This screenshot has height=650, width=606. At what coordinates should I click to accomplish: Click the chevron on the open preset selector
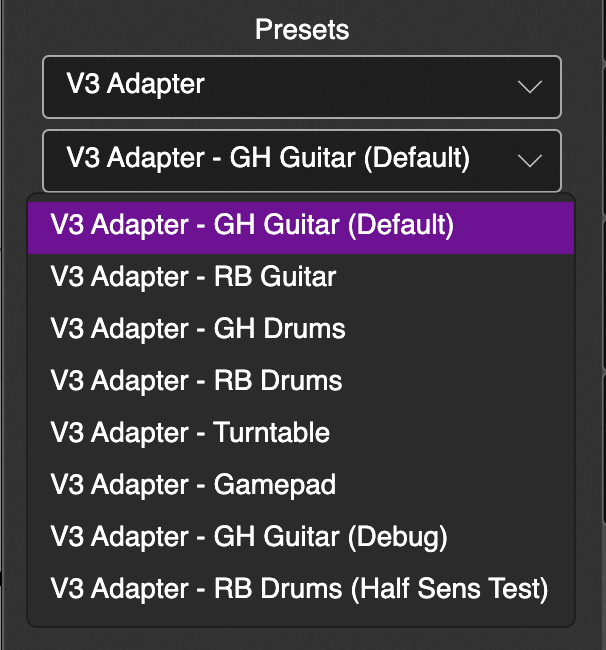(529, 160)
